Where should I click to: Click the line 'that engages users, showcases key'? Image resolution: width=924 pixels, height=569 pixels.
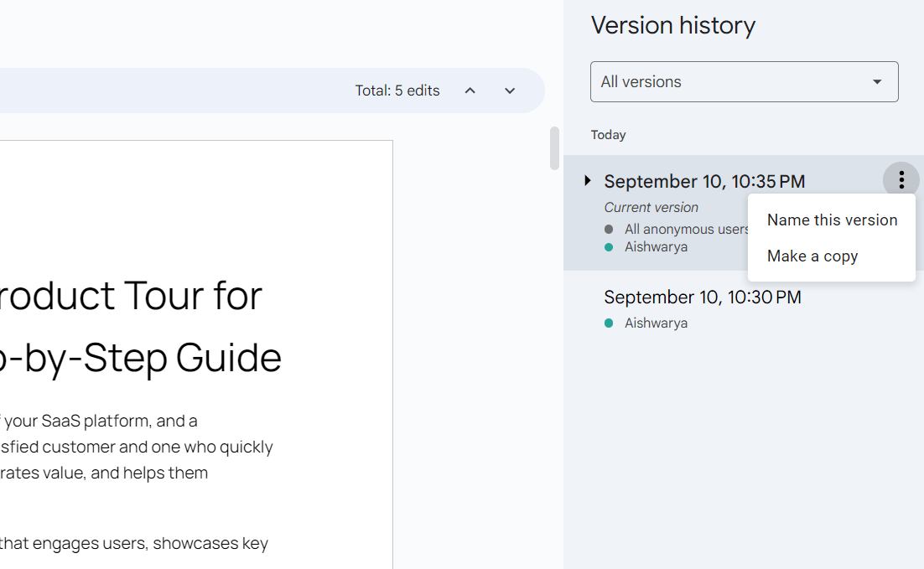(x=134, y=543)
